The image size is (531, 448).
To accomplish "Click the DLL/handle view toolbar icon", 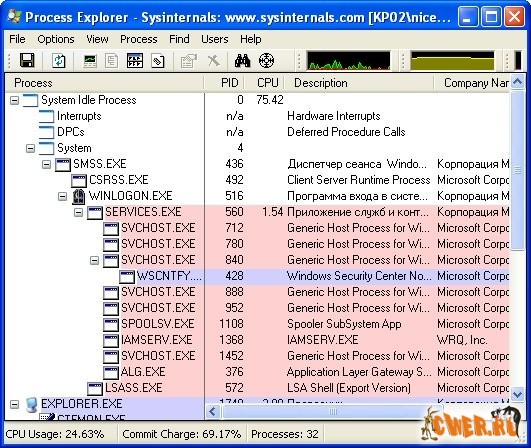I will coord(158,61).
